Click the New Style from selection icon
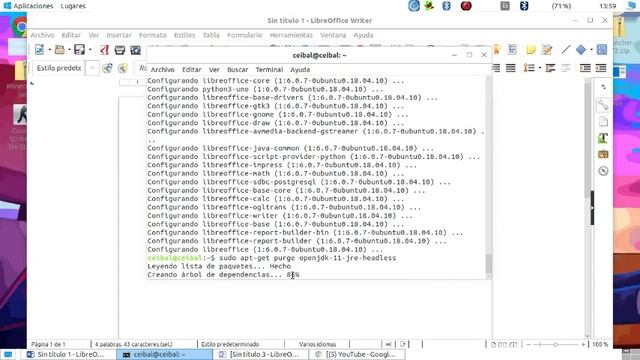This screenshot has width=640, height=360. coord(122,68)
